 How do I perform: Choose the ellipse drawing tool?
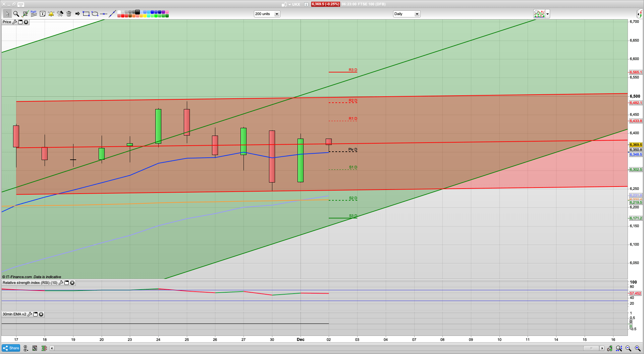[x=95, y=14]
